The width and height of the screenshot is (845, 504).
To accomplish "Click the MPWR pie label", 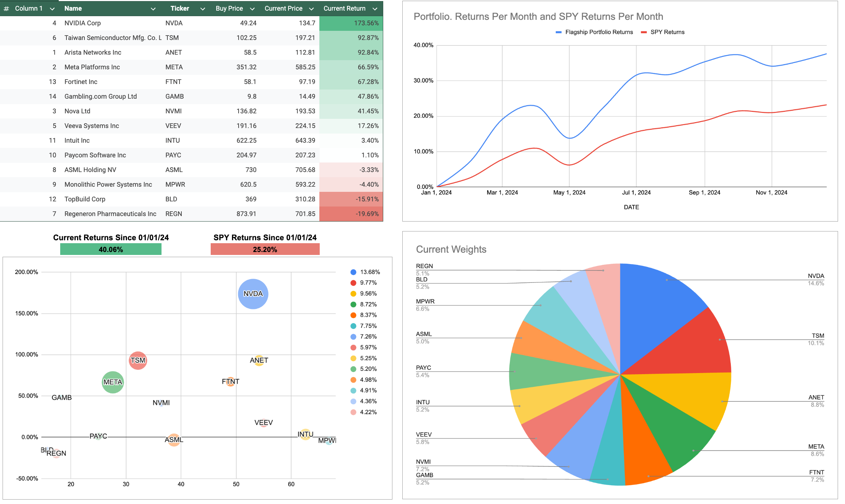I will [x=425, y=302].
